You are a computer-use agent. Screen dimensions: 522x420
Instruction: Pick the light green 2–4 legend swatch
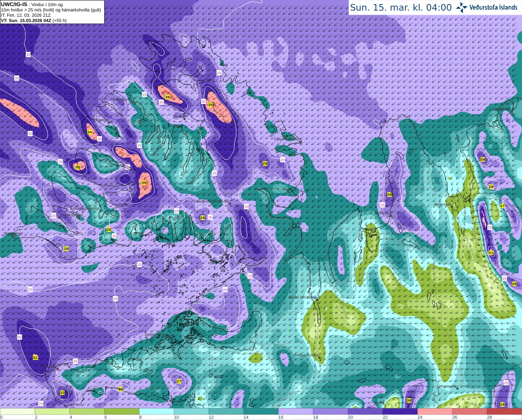tap(52, 411)
